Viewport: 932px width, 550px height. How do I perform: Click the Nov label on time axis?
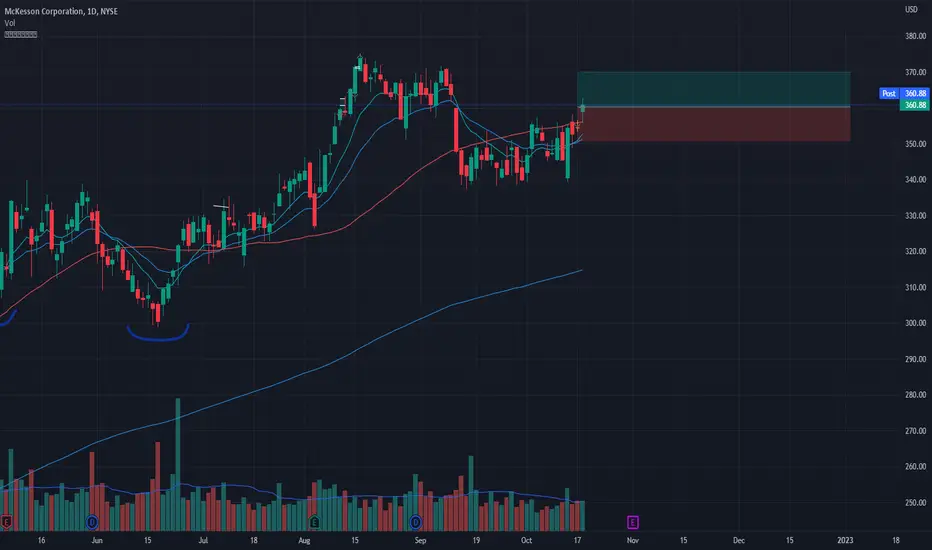632,540
